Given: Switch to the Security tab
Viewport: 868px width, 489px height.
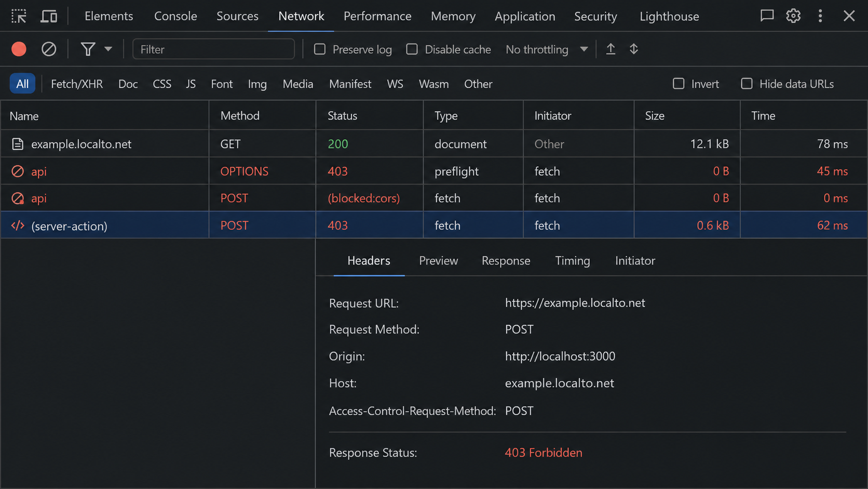Looking at the screenshot, I should 595,16.
